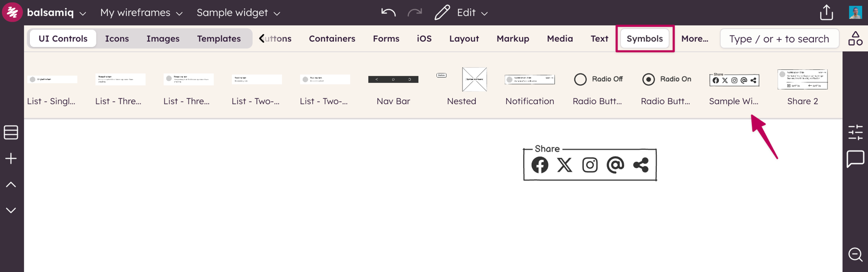868x272 pixels.
Task: Open the properties inspector sliders icon
Action: pyautogui.click(x=855, y=132)
